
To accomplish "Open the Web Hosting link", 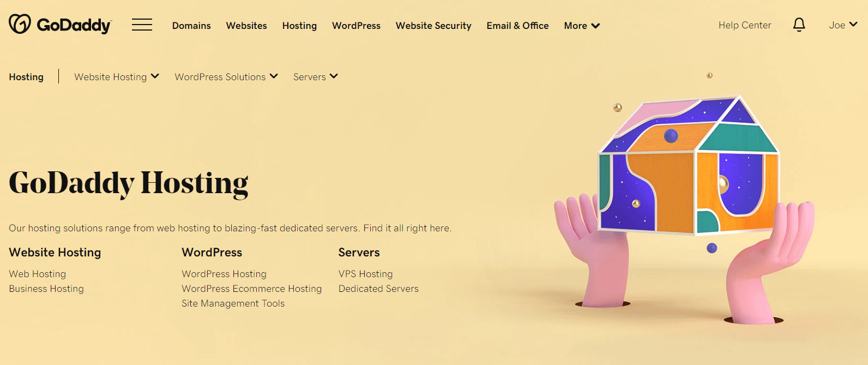I will tap(38, 274).
